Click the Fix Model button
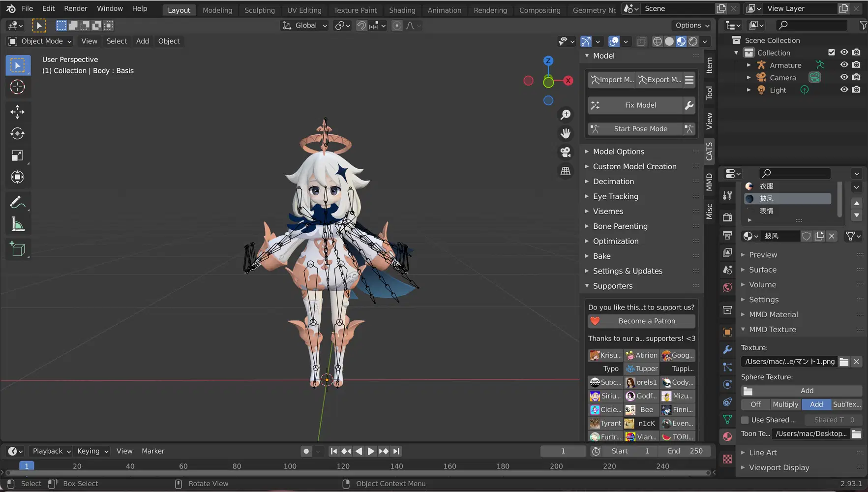This screenshot has width=868, height=492. coord(640,105)
